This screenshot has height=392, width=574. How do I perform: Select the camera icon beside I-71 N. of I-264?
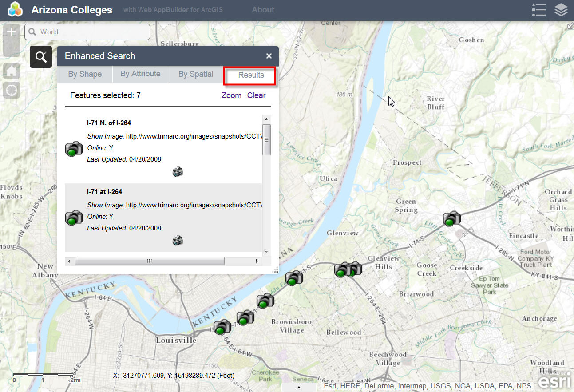click(x=74, y=149)
